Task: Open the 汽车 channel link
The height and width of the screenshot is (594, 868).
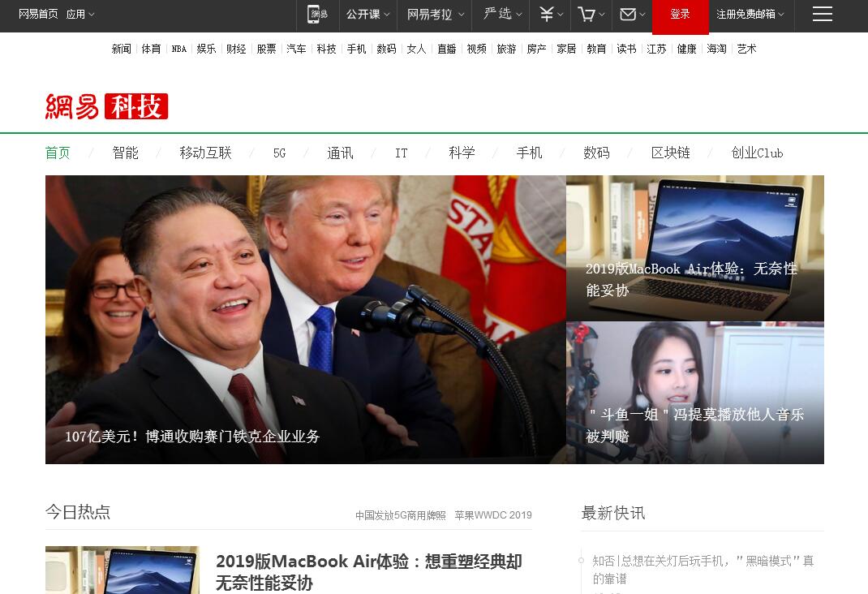Action: coord(296,49)
